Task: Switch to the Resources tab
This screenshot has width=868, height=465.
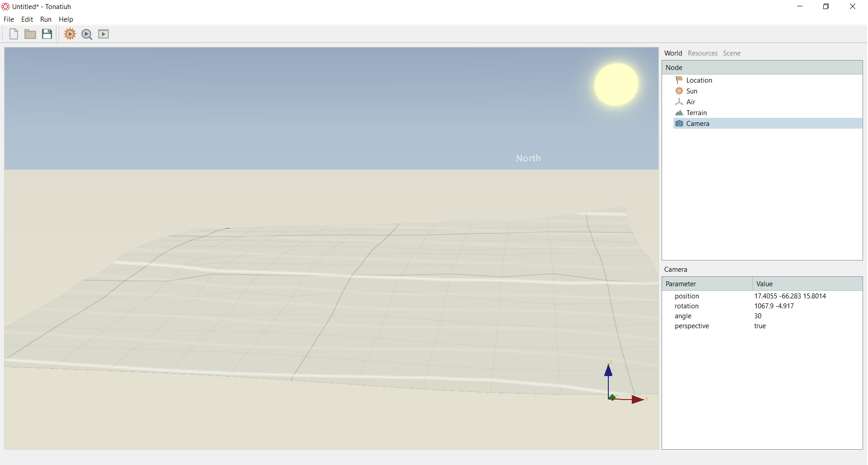Action: [x=702, y=53]
